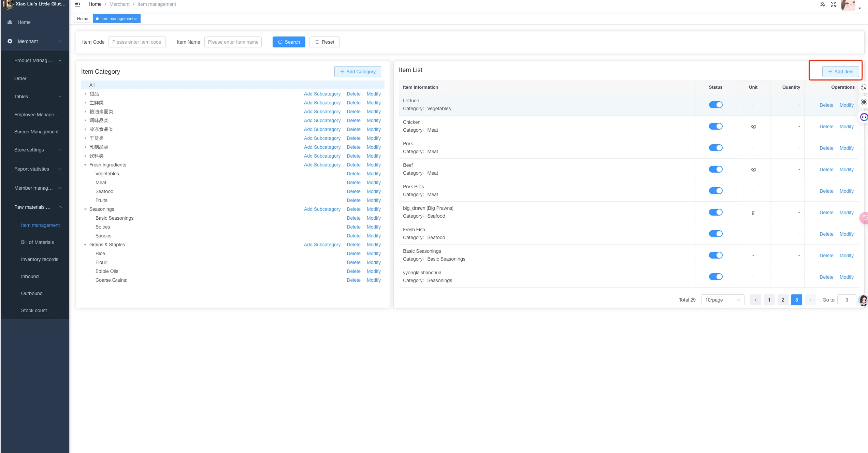The width and height of the screenshot is (868, 453).
Task: Collapse the Raw materials sidebar menu
Action: (35, 207)
